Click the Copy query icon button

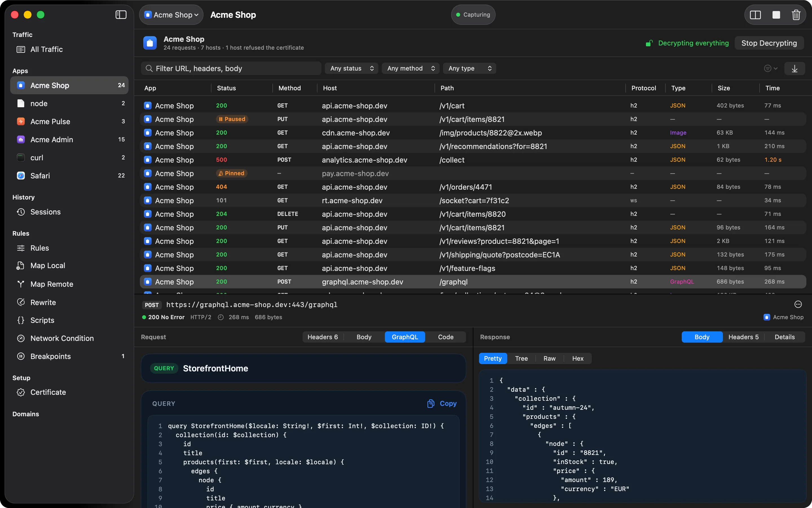click(x=442, y=404)
